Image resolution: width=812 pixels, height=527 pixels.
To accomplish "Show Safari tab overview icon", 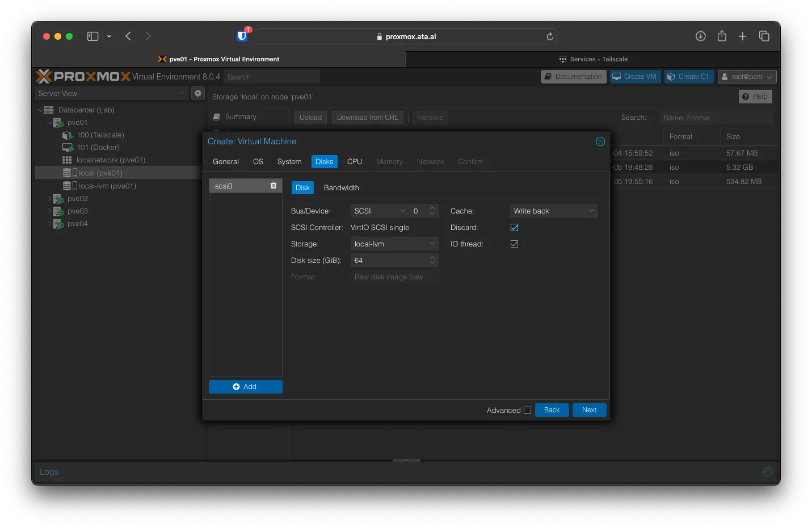I will tap(764, 36).
